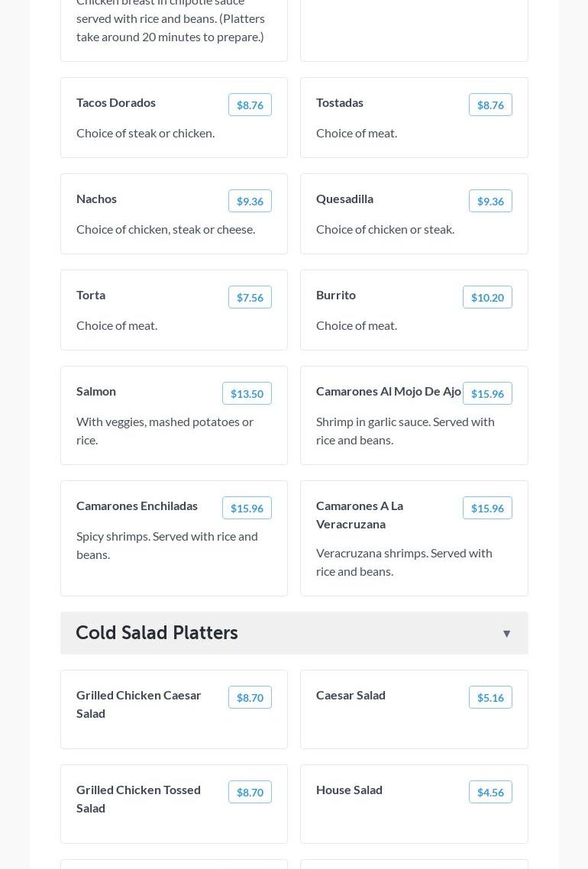
Task: Open the Nachos item card description
Action: 166,229
